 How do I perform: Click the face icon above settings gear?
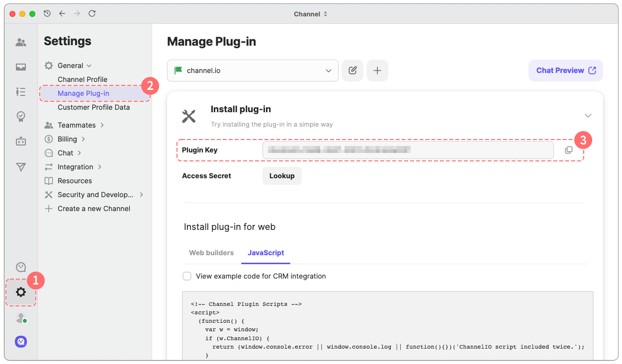(21, 268)
